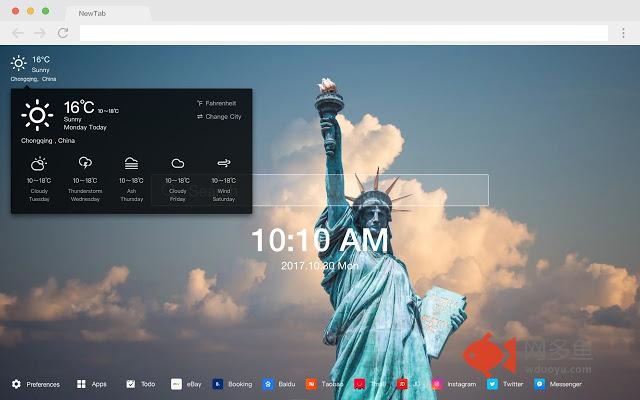Select Wednesday thunderstorm forecast

[85, 180]
